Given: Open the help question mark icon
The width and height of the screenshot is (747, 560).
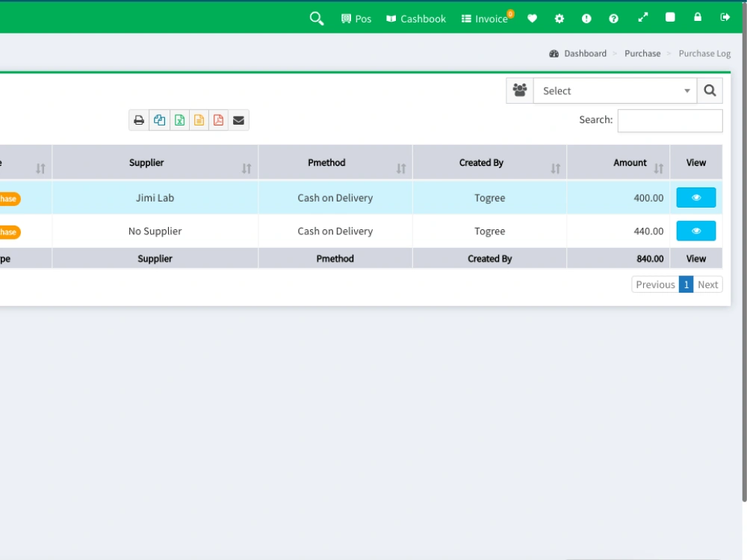Looking at the screenshot, I should pyautogui.click(x=613, y=18).
